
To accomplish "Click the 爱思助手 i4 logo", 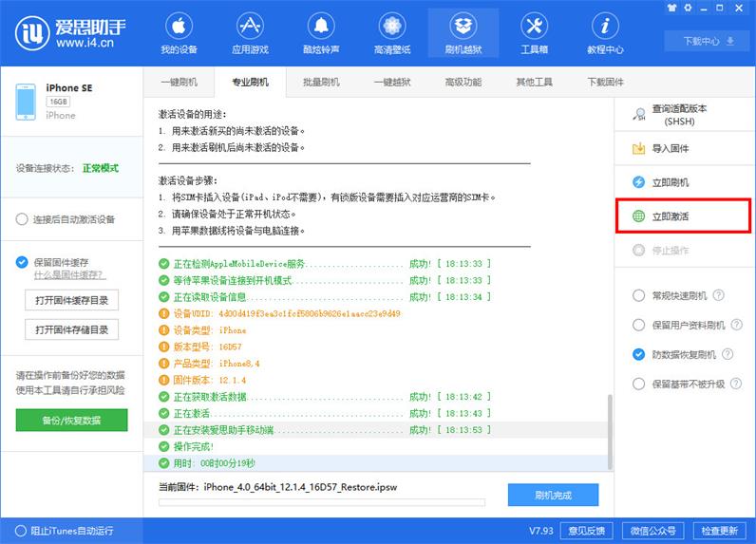I will (71, 33).
